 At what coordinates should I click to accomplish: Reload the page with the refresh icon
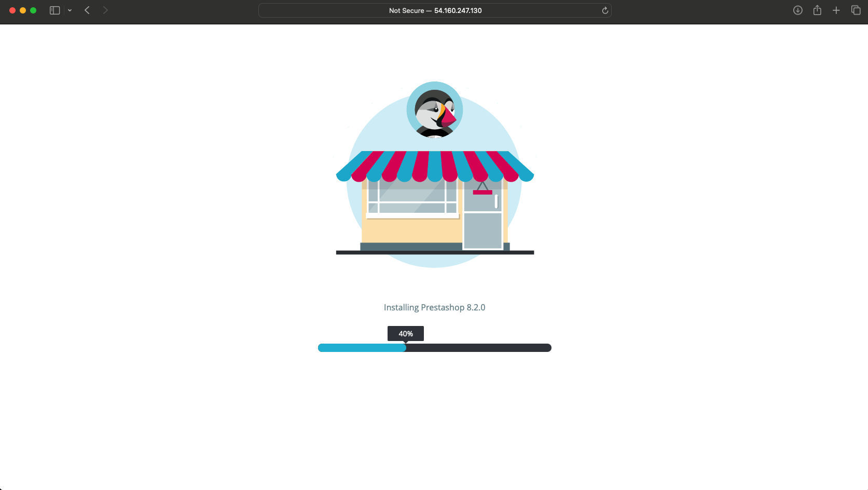click(x=604, y=10)
